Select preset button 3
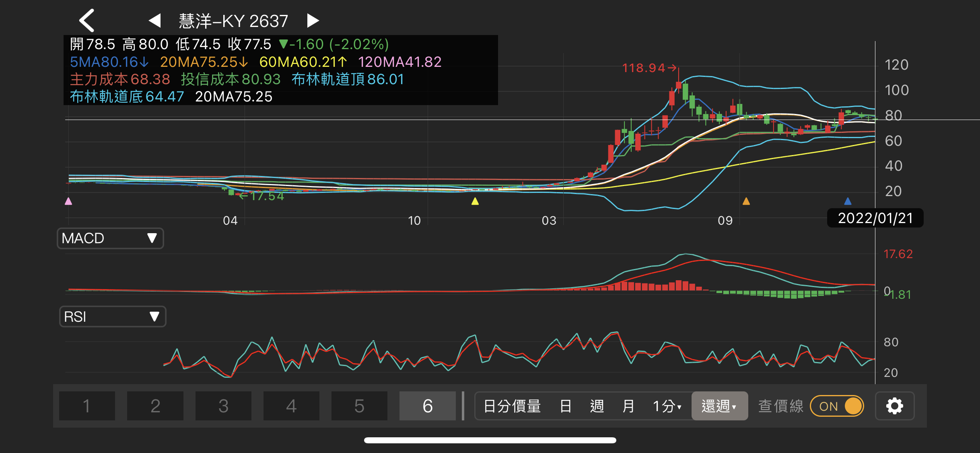The image size is (980, 453). click(x=223, y=406)
